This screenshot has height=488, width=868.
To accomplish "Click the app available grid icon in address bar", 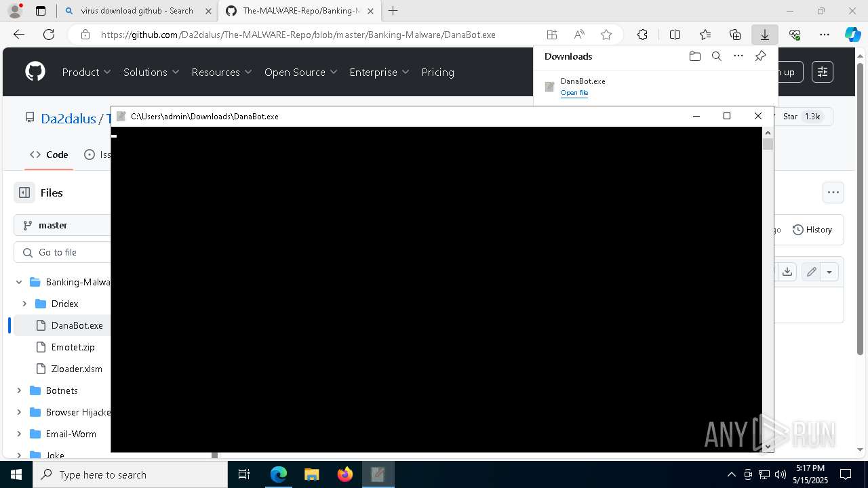I will point(552,35).
